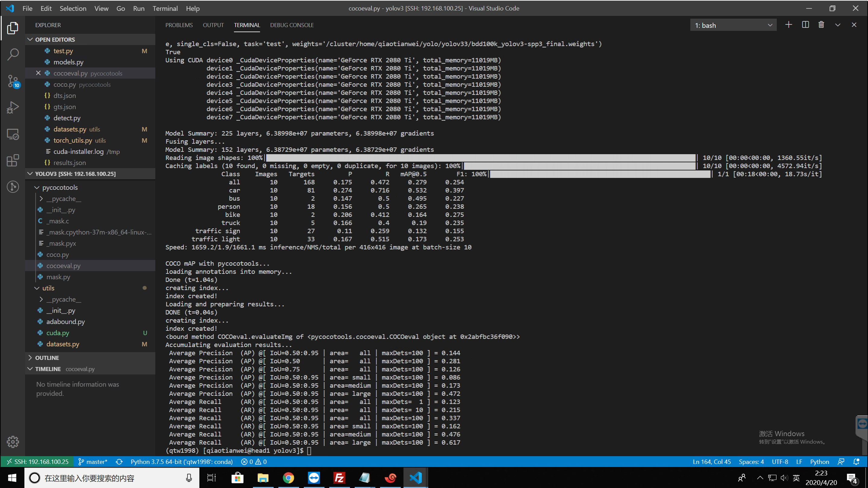
Task: Open the feedback icon in status bar
Action: (841, 462)
